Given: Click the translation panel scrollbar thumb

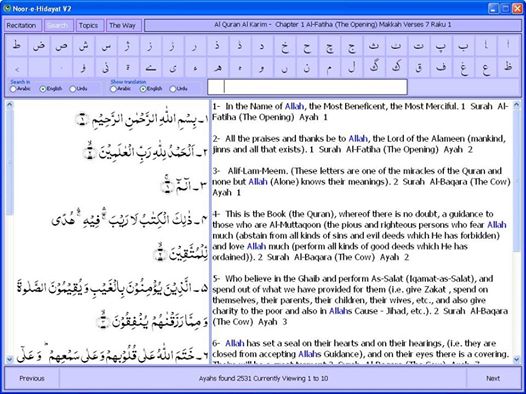Looking at the screenshot, I should (516, 180).
